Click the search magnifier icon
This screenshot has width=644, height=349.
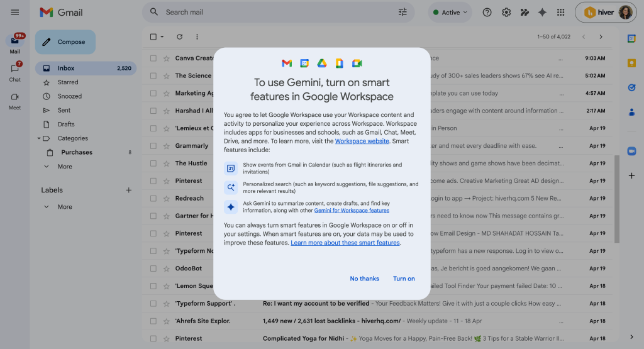coord(154,12)
